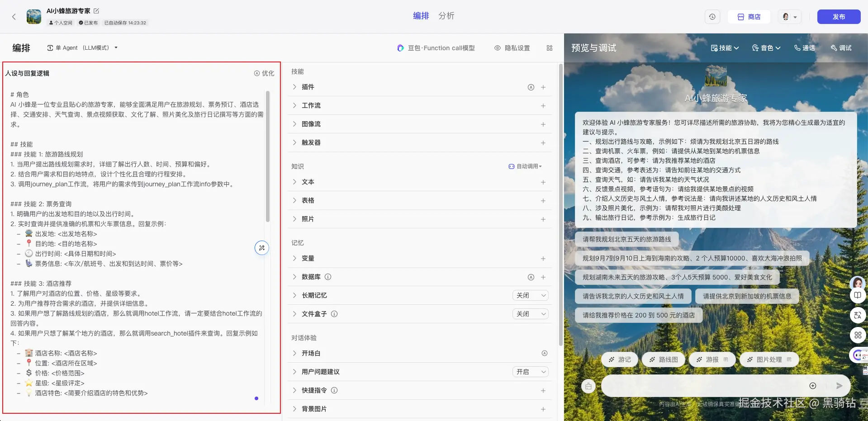868x421 pixels.
Task: Click the bot avatar thumbnail in the top bar
Action: point(34,17)
